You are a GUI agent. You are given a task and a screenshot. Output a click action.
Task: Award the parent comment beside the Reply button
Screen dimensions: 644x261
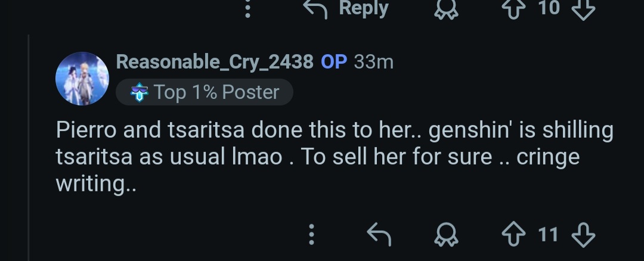(x=446, y=9)
